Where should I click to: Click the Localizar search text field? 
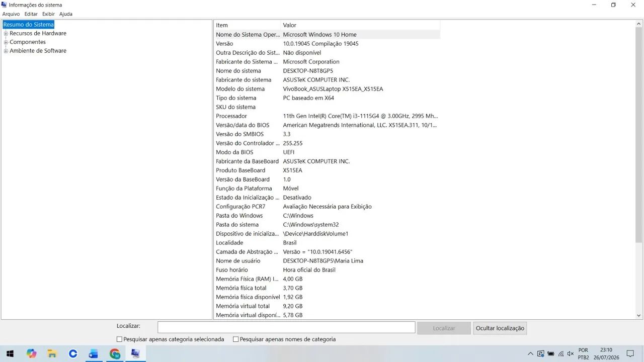pyautogui.click(x=286, y=328)
